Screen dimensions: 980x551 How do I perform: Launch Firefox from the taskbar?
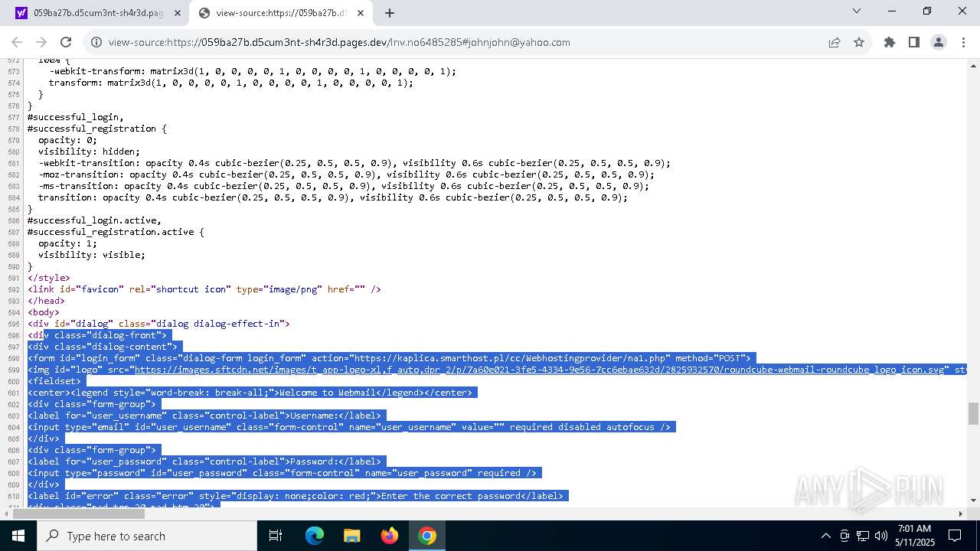click(x=390, y=536)
